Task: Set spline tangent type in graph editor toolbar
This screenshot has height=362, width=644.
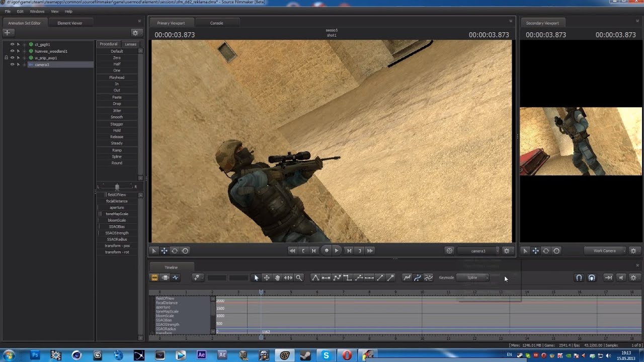Action: click(315, 278)
